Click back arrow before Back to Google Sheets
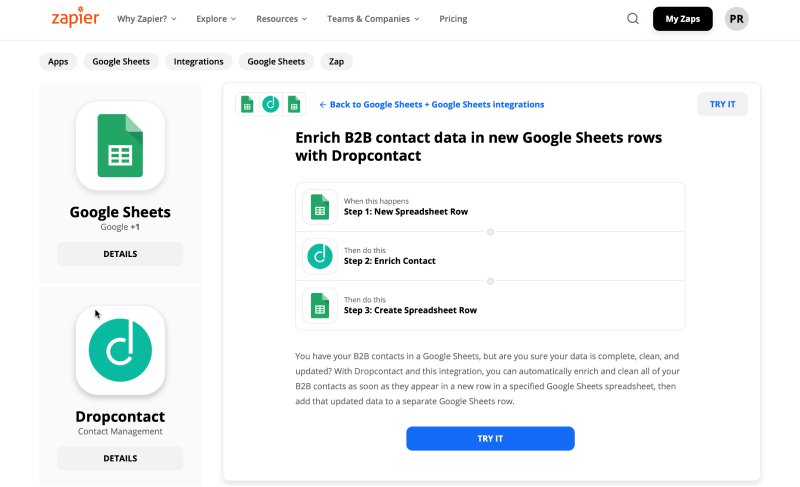This screenshot has width=800, height=487. pos(322,105)
